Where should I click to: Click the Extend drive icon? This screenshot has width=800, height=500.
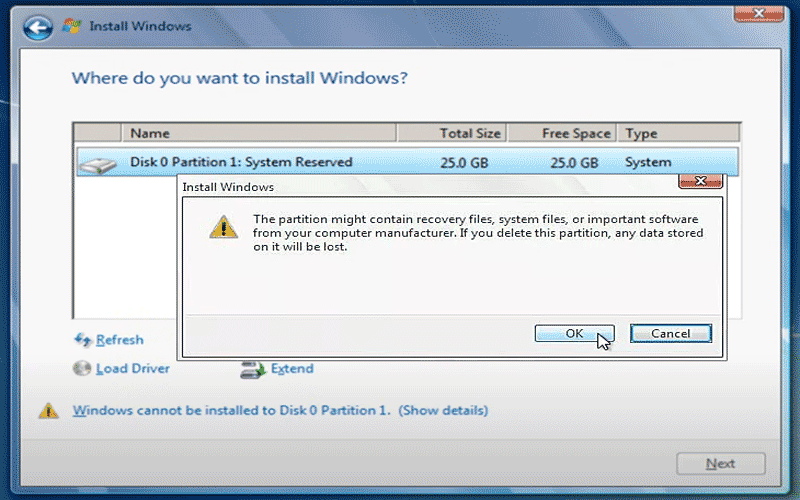253,369
